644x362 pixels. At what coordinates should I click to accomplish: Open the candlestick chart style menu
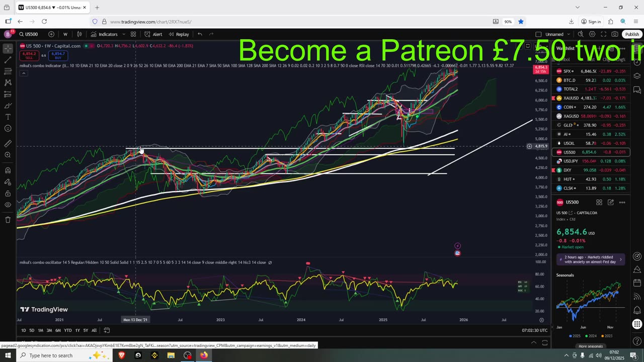(x=79, y=34)
